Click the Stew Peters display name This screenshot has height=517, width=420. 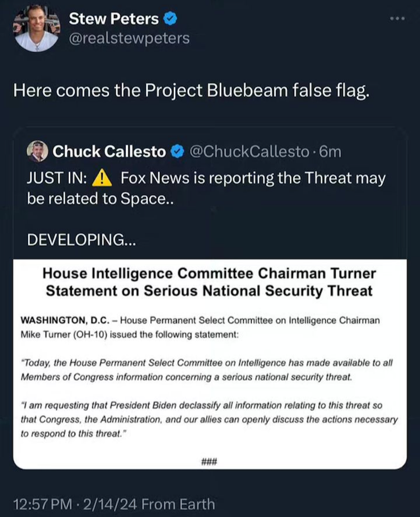point(113,19)
